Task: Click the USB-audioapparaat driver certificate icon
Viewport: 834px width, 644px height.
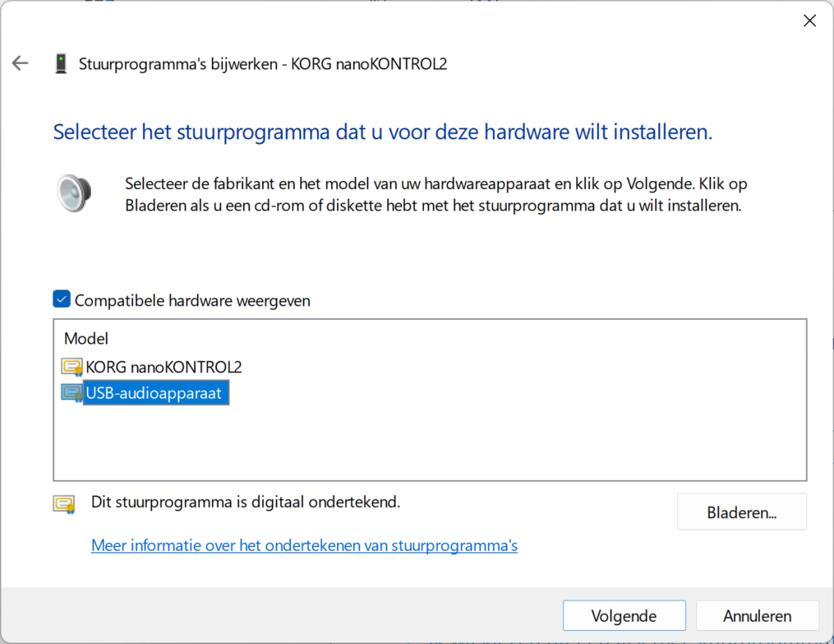Action: pos(72,393)
